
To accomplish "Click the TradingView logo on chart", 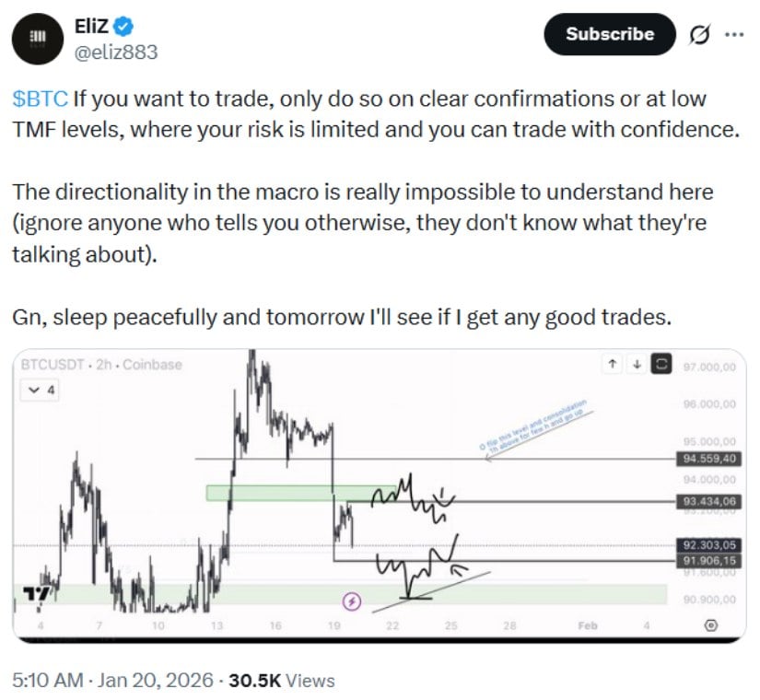I will [x=36, y=596].
